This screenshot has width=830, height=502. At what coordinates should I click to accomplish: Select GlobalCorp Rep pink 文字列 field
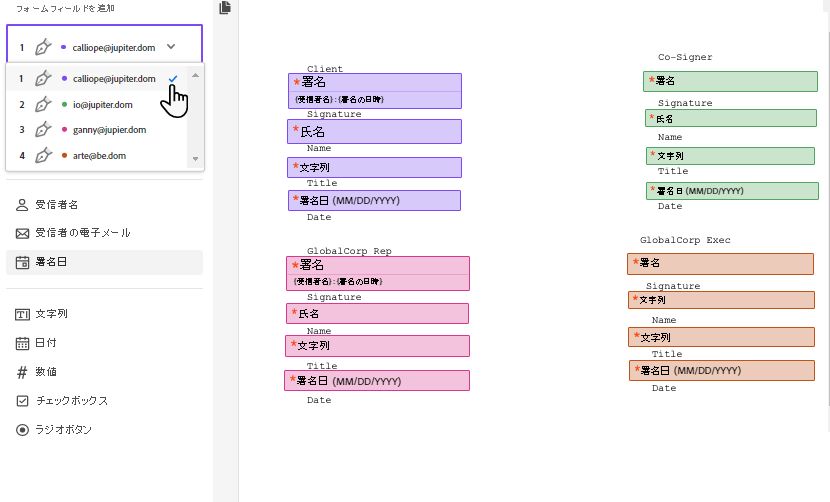pos(377,346)
